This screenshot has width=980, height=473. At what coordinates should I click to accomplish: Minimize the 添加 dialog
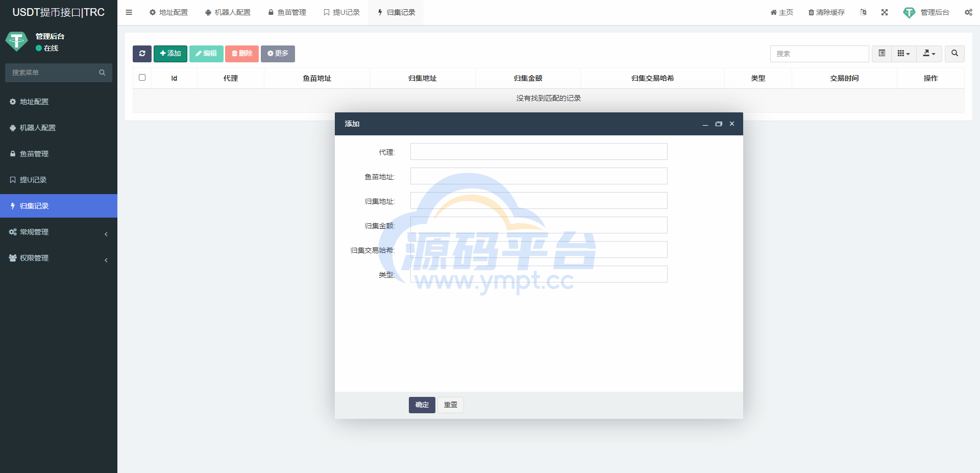[x=705, y=124]
